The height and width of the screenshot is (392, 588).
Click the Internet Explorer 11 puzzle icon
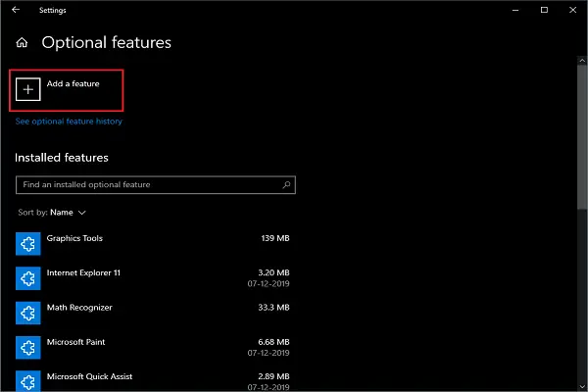point(28,278)
